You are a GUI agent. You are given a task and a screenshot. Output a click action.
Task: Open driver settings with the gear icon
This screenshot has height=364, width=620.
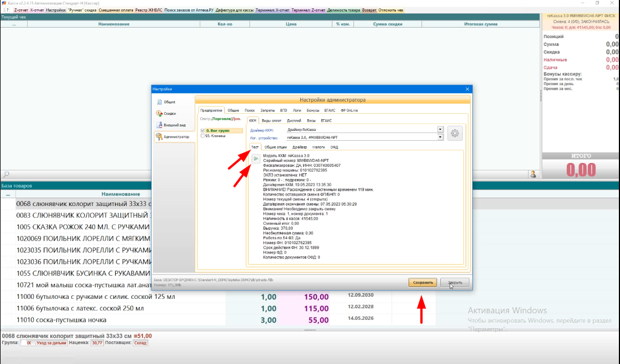(x=455, y=134)
